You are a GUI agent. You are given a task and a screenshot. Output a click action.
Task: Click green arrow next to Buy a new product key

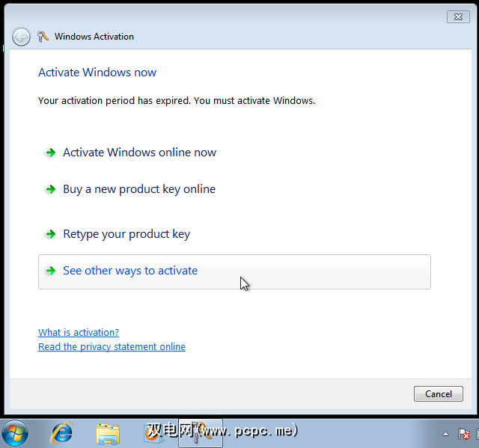(x=50, y=189)
